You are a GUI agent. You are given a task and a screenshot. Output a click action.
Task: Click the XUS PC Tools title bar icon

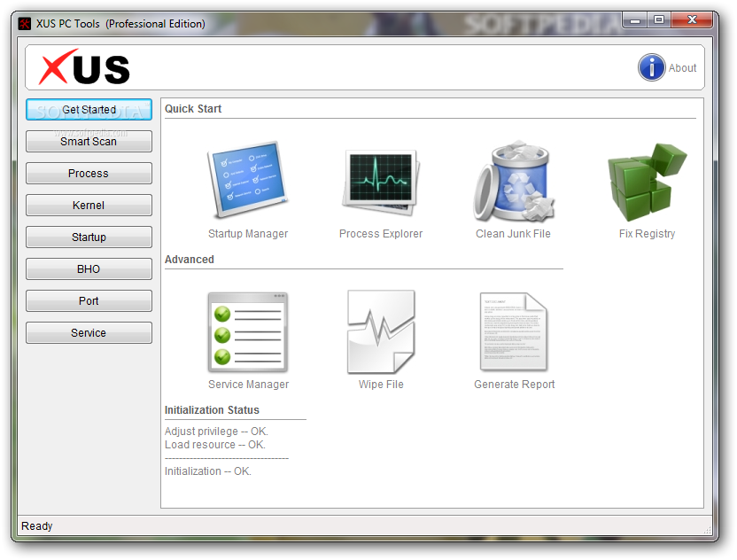coord(25,24)
